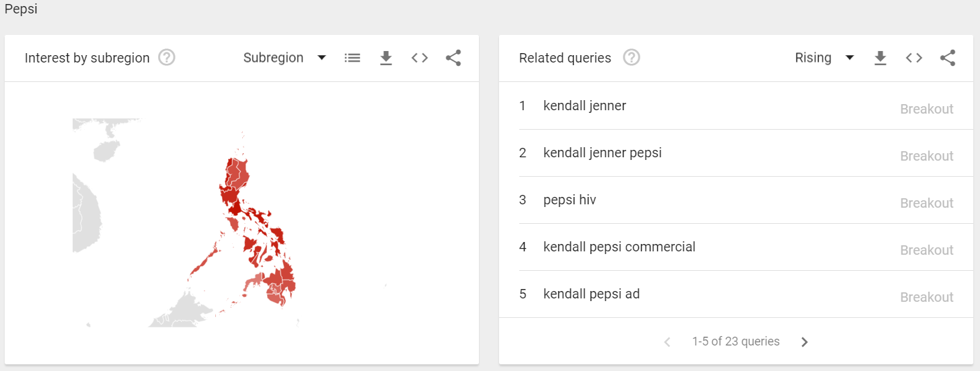Open the "kendall jenner" query

coord(585,106)
